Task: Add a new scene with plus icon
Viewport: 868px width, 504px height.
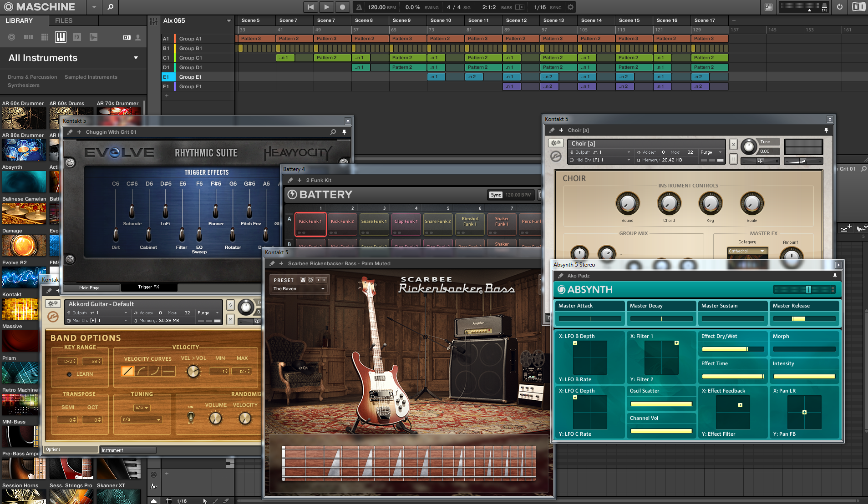Action: point(734,20)
